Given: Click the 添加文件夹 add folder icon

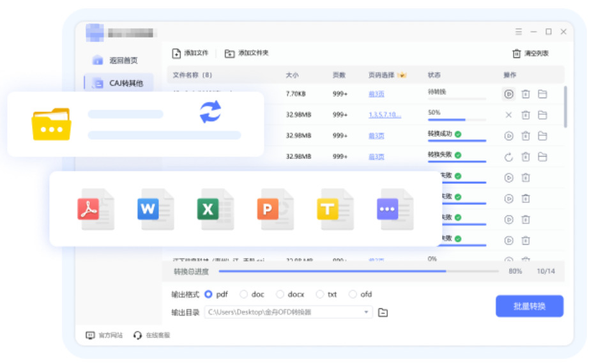Looking at the screenshot, I should point(229,53).
